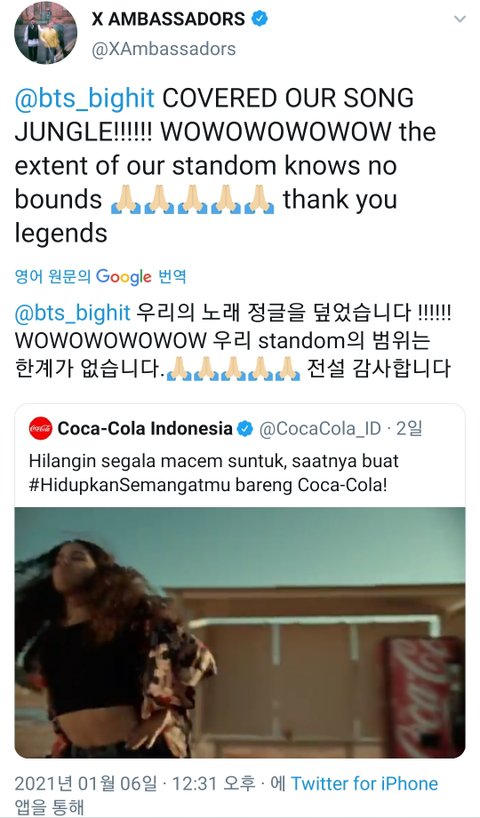Expand the tweet options chevron menu
480x818 pixels.
(x=460, y=19)
